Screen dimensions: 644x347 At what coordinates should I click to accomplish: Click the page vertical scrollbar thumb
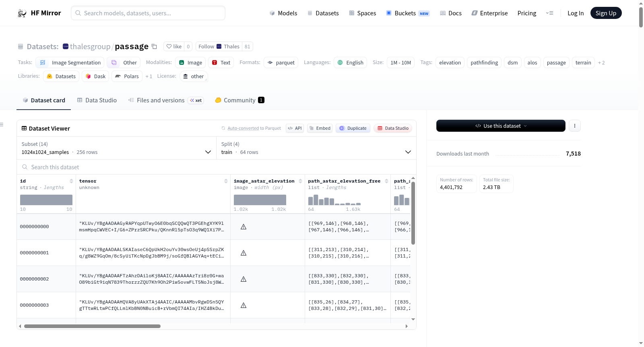[x=641, y=17]
